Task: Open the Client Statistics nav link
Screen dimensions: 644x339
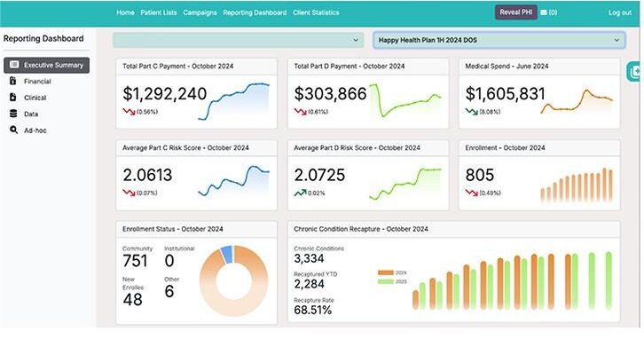Action: click(x=316, y=12)
